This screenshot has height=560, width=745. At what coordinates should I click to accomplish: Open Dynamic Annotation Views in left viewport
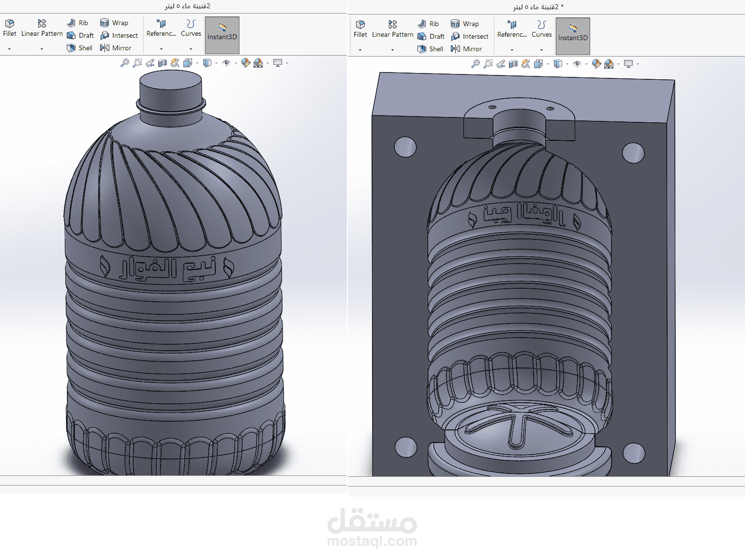point(175,63)
